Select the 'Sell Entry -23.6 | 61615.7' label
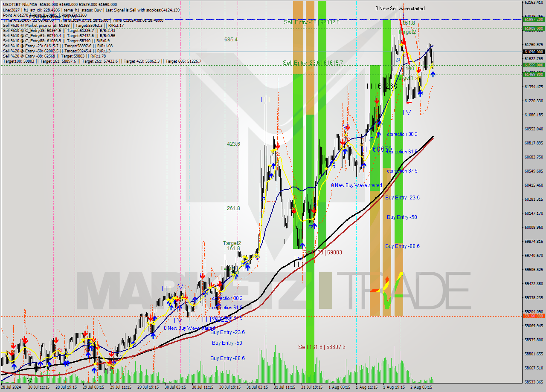Viewport: 546px width, 392px height. pos(313,63)
